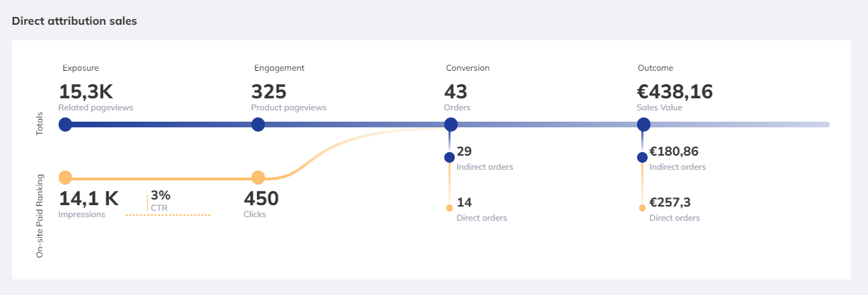The height and width of the screenshot is (295, 868).
Task: Click the Direct attribution sales heading
Action: [74, 21]
